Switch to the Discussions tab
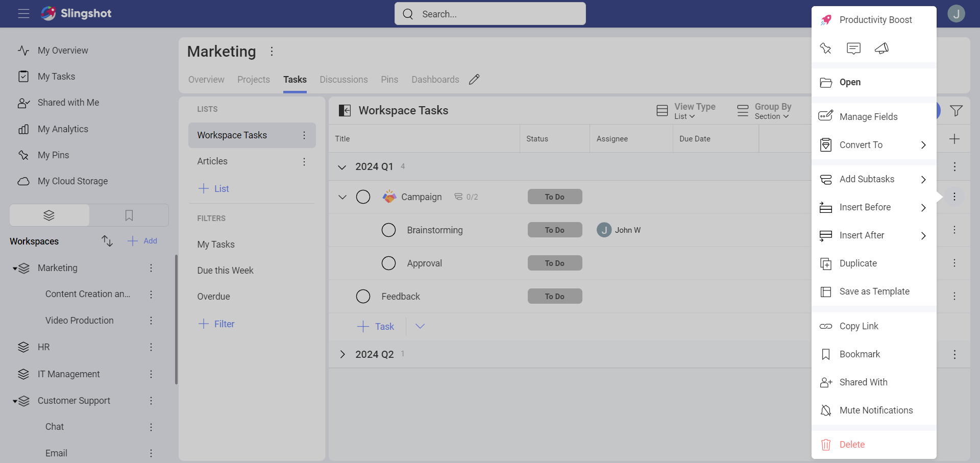This screenshot has width=980, height=463. coord(344,80)
